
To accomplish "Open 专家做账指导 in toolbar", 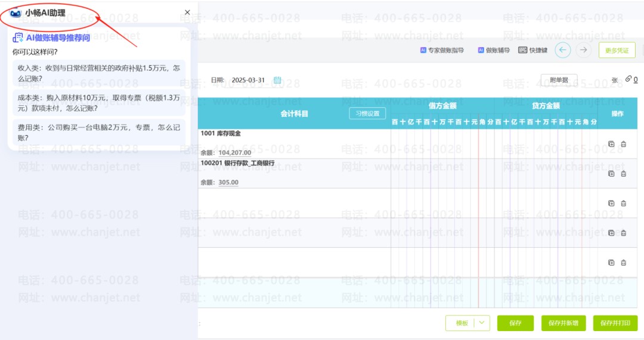I will pos(442,50).
